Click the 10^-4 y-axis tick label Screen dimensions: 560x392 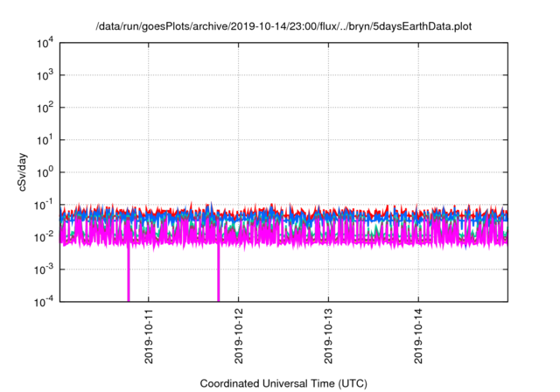click(x=44, y=303)
